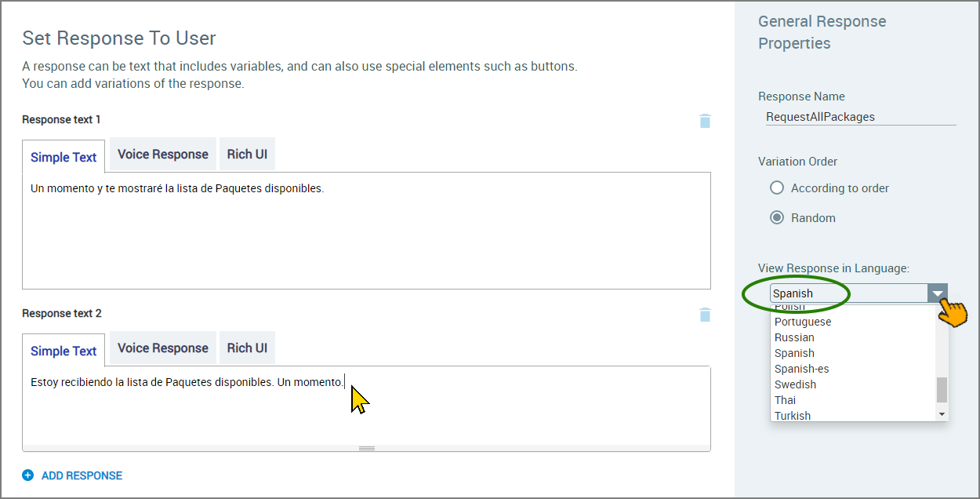Screen dimensions: 980x499
Task: Click the plus icon beside ADD RESPONSE
Action: [28, 475]
